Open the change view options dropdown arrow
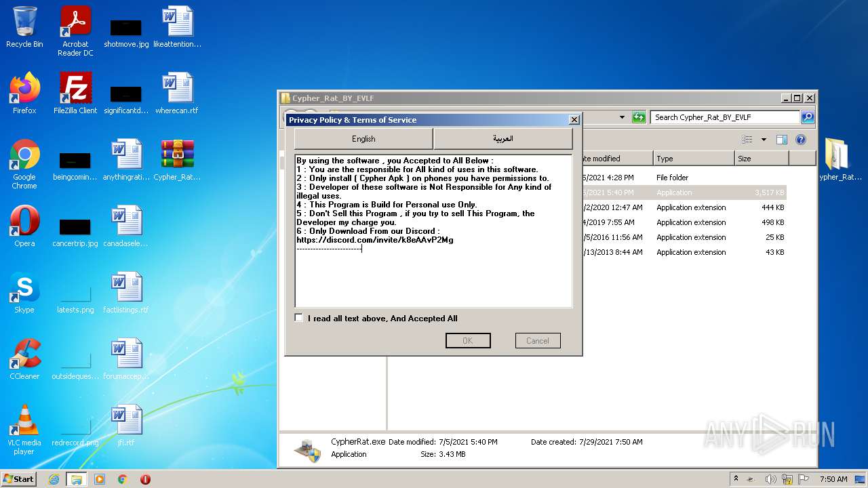868x488 pixels. [x=764, y=140]
